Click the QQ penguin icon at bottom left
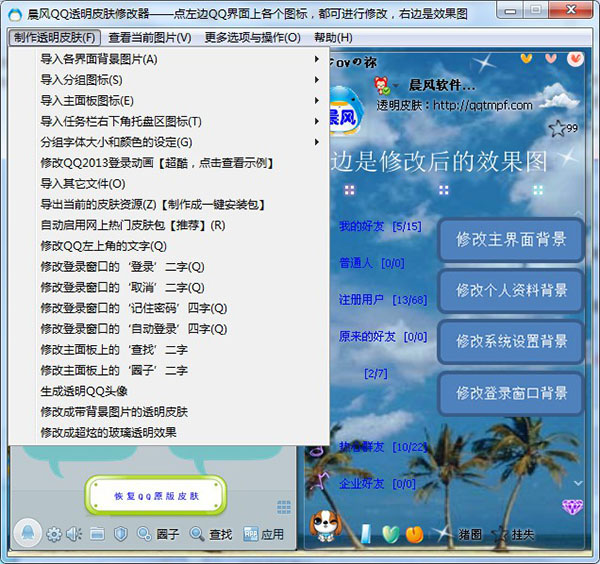 coord(29,533)
